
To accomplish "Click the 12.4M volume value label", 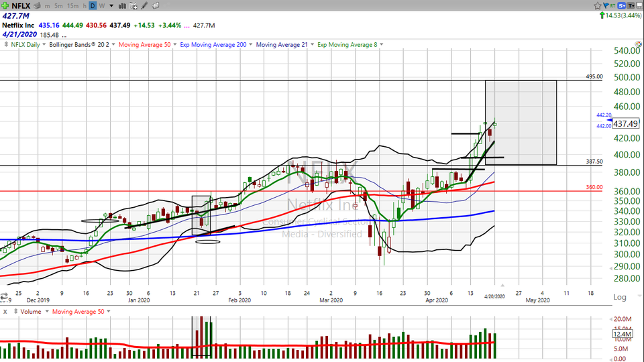I will coord(622,335).
